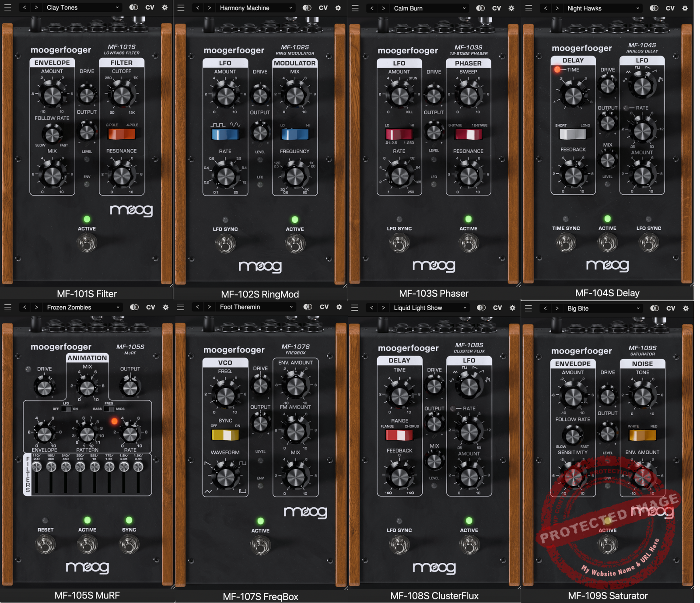This screenshot has height=603, width=700.
Task: Toggle A/B compare icon in MF-105S MuRF header
Action: 134,307
